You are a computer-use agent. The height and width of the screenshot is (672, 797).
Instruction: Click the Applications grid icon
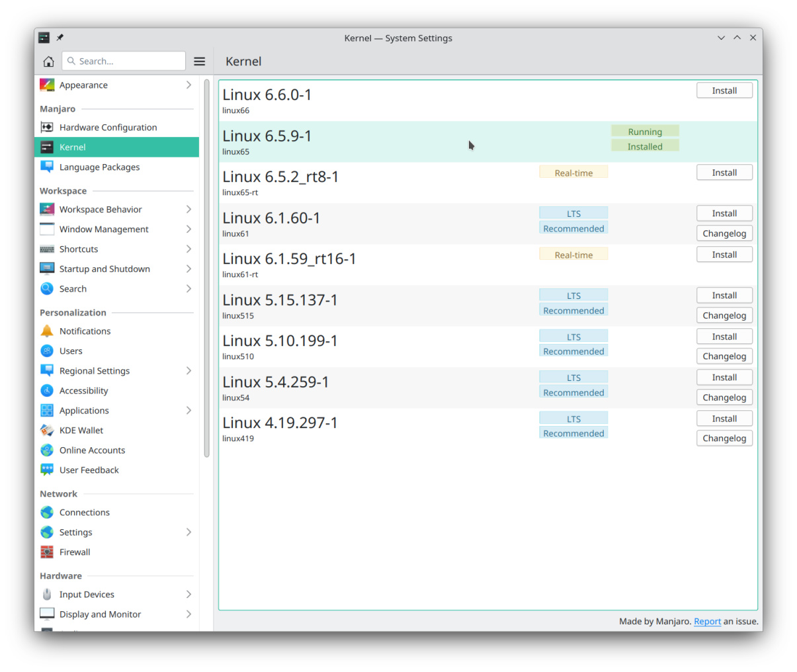(x=47, y=411)
